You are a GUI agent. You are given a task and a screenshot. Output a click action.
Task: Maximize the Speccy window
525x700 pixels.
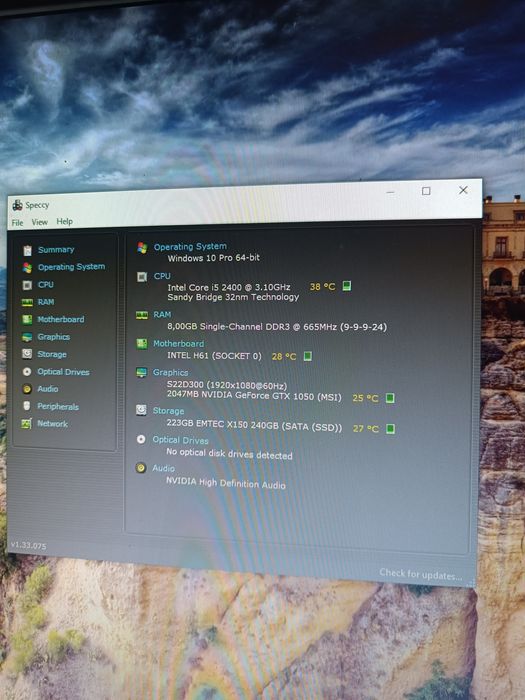[x=426, y=191]
